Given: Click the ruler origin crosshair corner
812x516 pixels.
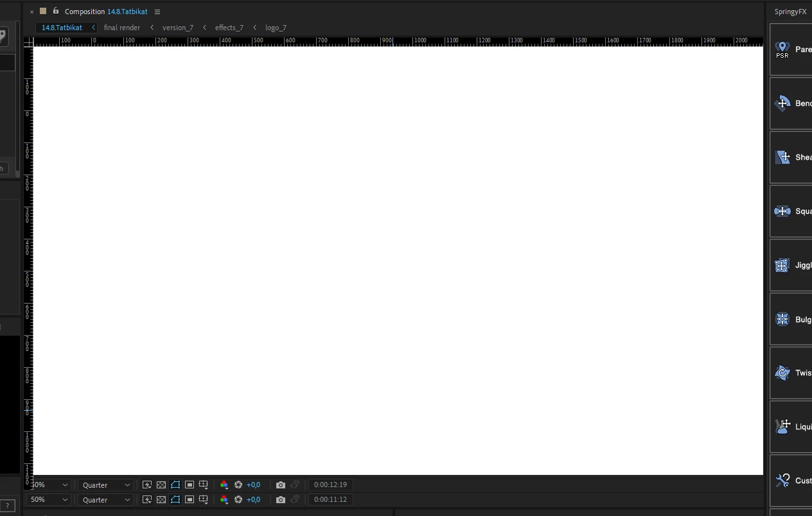Looking at the screenshot, I should point(28,42).
